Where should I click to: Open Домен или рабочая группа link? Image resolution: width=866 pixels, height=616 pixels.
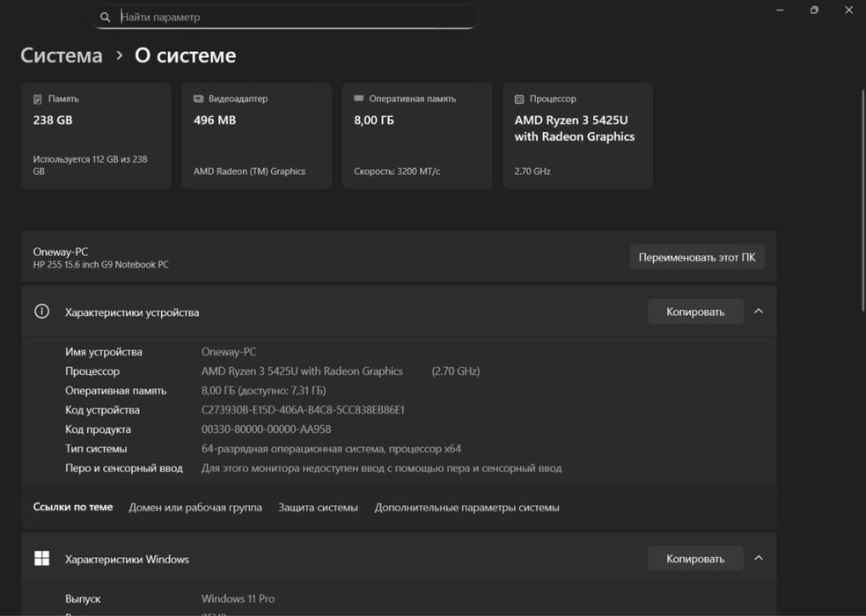point(195,507)
